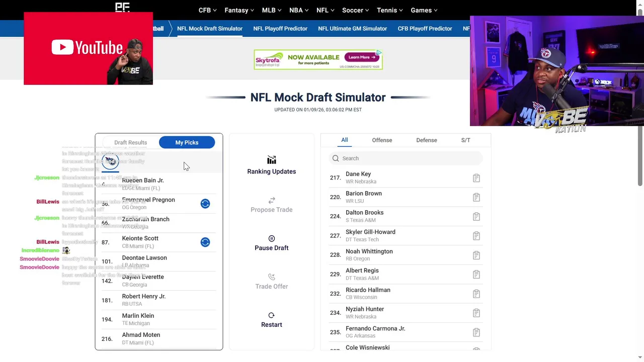Select pick Deontae Lawson

coord(144,258)
